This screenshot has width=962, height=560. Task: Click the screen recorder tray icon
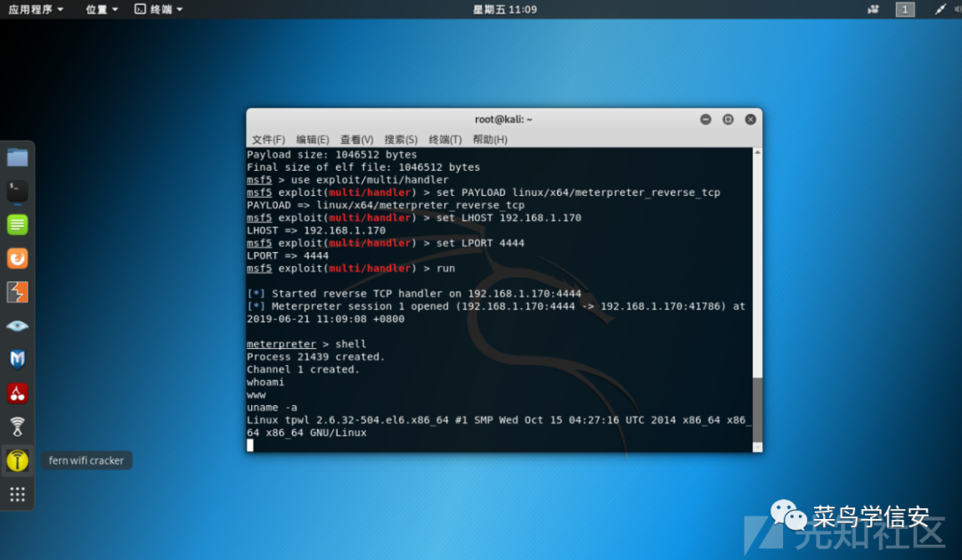coord(873,9)
